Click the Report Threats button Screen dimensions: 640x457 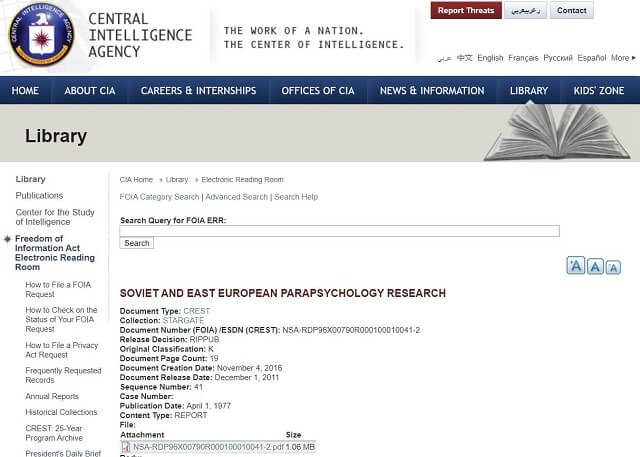466,11
